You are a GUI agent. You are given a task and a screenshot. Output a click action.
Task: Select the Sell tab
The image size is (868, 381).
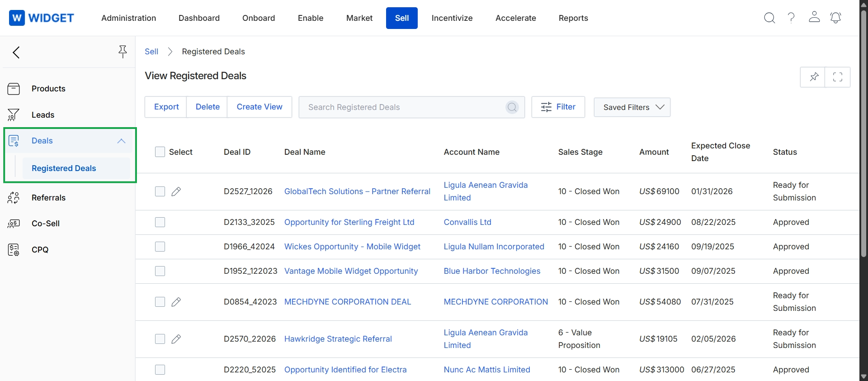coord(402,18)
